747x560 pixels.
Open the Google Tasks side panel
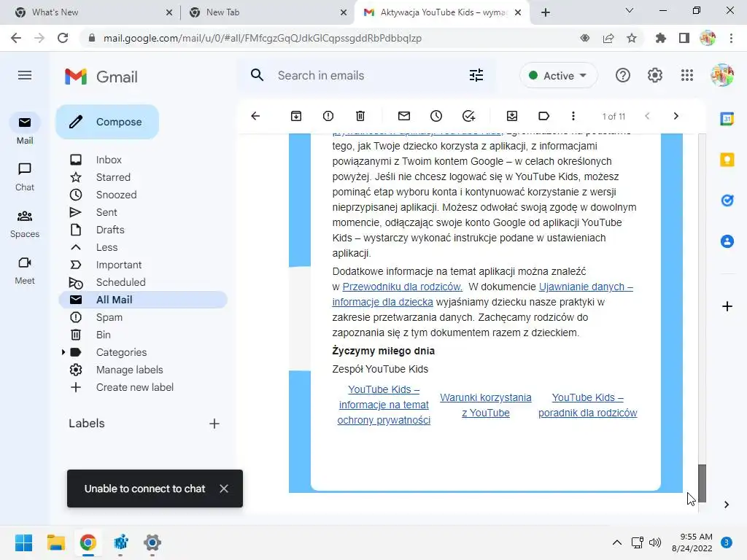pyautogui.click(x=727, y=201)
